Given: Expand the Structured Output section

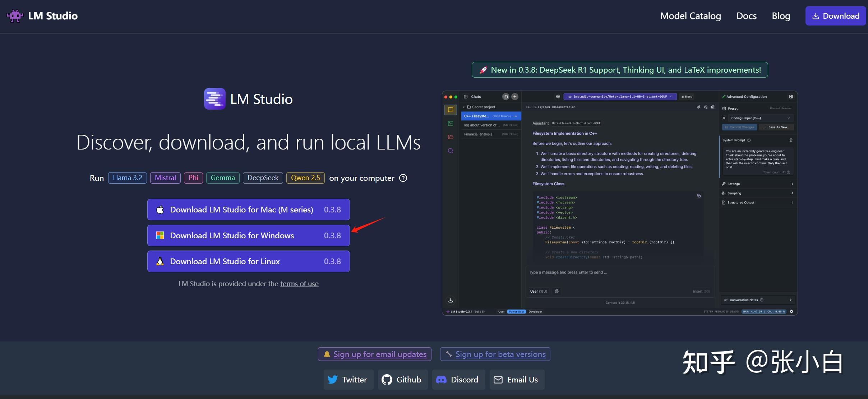Looking at the screenshot, I should click(757, 202).
